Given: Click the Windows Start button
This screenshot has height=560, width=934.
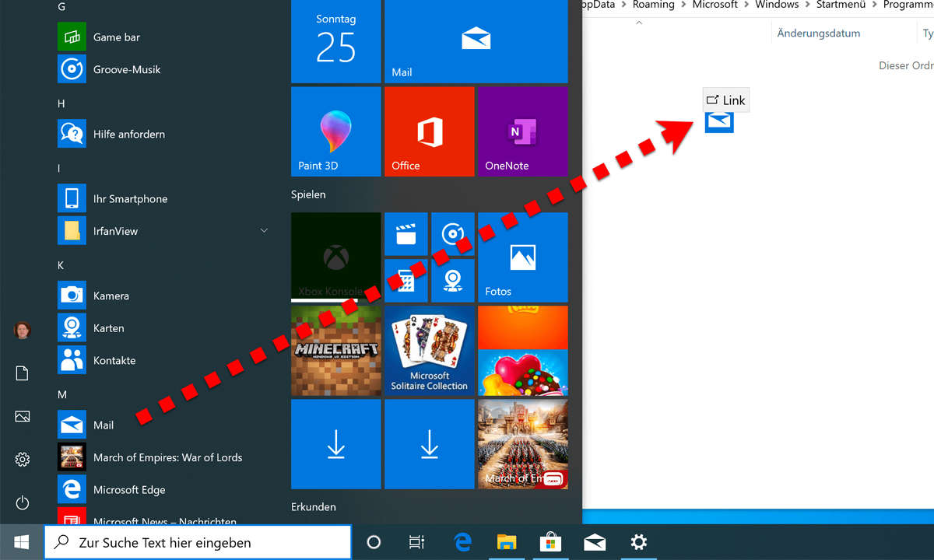Looking at the screenshot, I should point(21,542).
